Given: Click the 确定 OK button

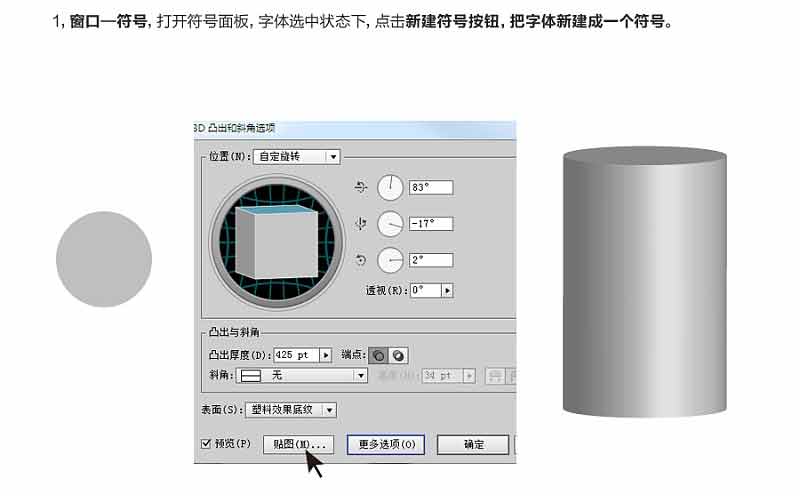Looking at the screenshot, I should pos(473,444).
